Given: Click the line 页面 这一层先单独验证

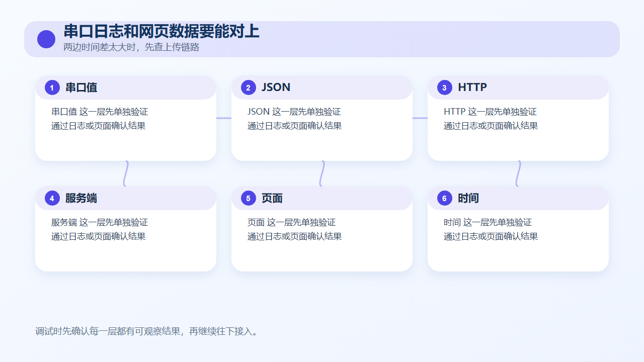Looking at the screenshot, I should (292, 222).
